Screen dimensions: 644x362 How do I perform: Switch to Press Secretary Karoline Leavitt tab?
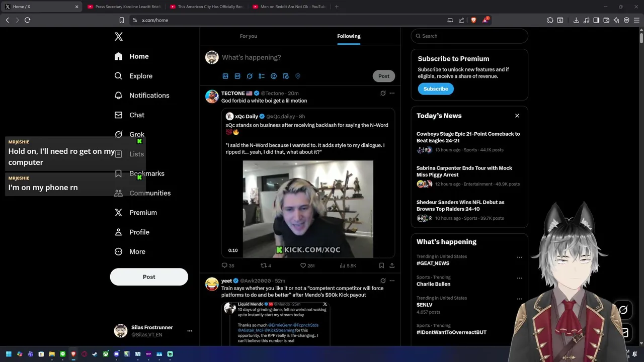(x=124, y=7)
